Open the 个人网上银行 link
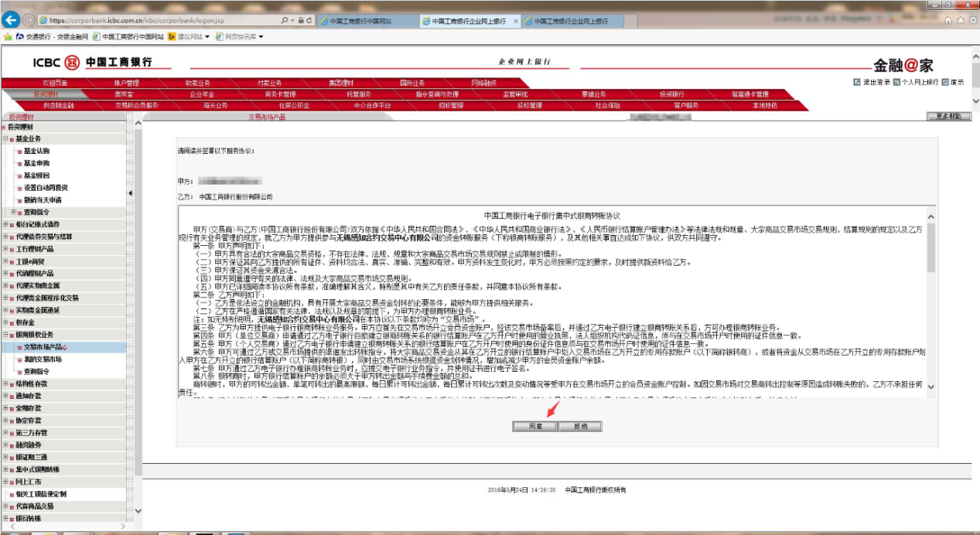Screen dimensions: 980x535 (920, 81)
